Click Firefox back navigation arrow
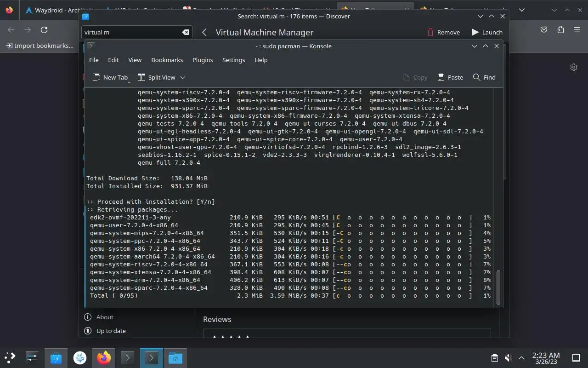 11,30
